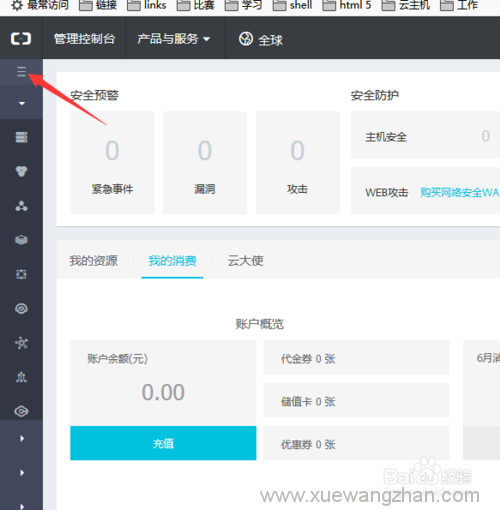Screen dimensions: 500x510
Task: Open the shell bookmark folder
Action: pyautogui.click(x=292, y=5)
